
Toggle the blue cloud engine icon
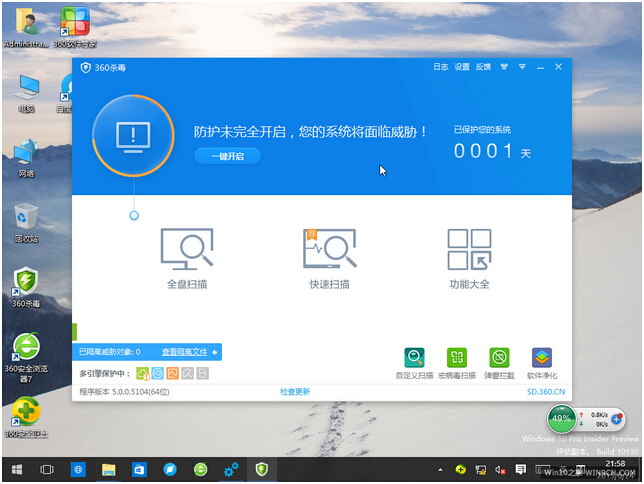tap(158, 374)
